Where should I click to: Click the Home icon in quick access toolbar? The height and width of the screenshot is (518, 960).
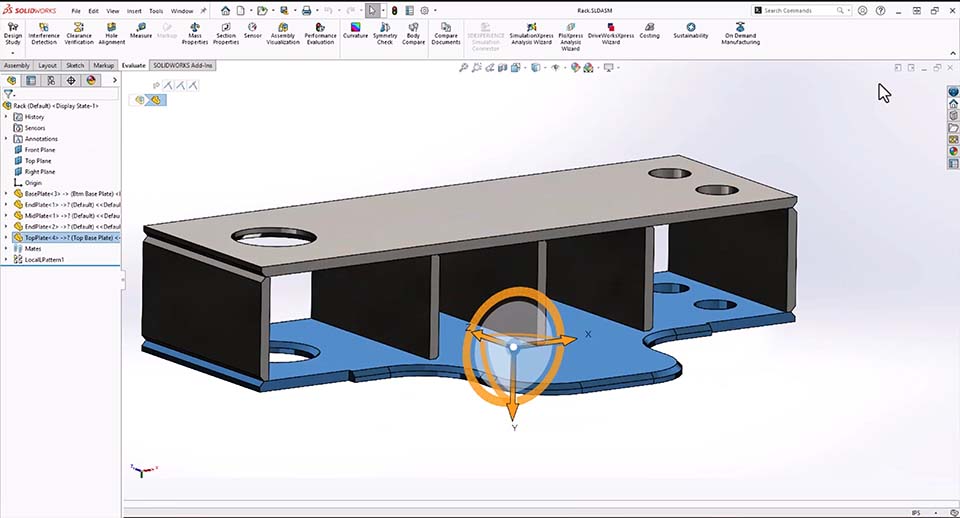[x=225, y=10]
